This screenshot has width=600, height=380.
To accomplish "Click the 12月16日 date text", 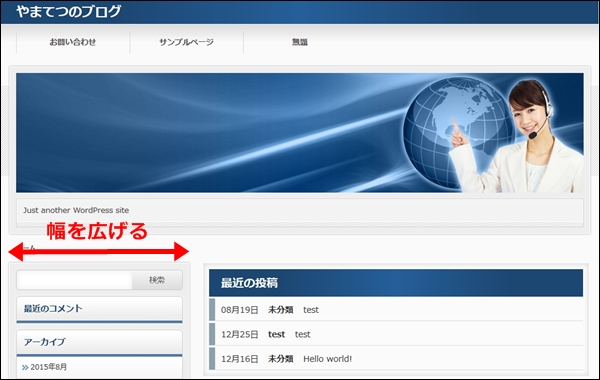I will [x=240, y=359].
